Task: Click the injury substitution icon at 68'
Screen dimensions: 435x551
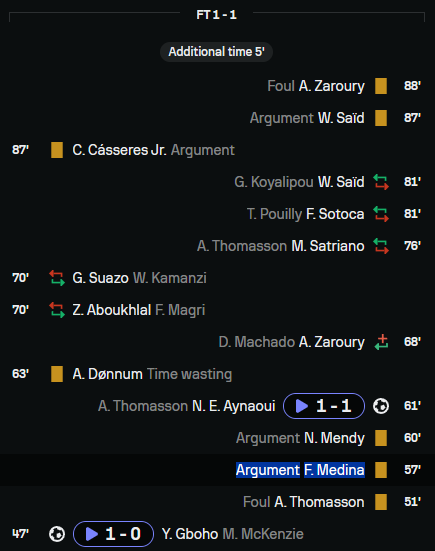Action: (x=381, y=342)
